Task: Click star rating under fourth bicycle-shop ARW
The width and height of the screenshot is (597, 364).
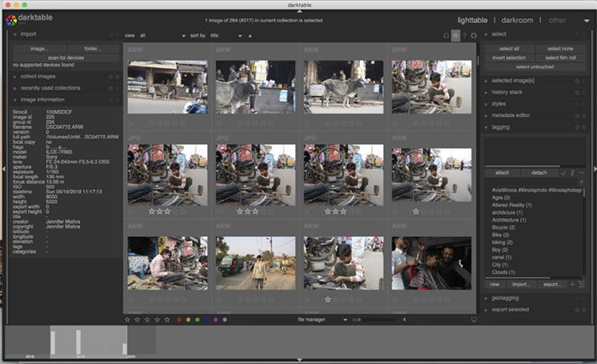Action: (x=416, y=211)
